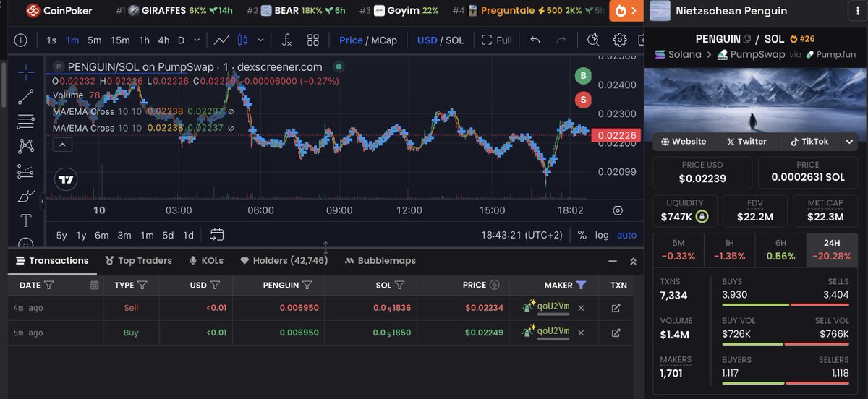Enter Full screen chart mode
The height and width of the screenshot is (399, 868).
pyautogui.click(x=496, y=40)
